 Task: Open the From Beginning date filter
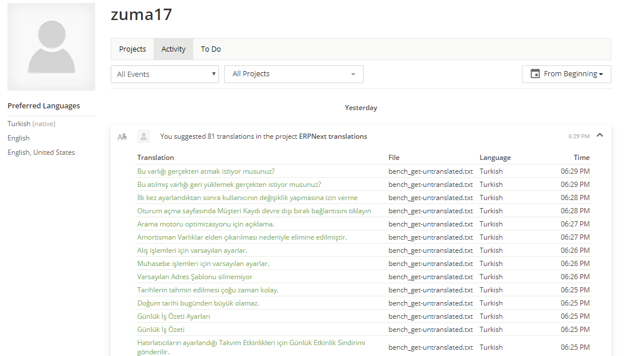567,75
